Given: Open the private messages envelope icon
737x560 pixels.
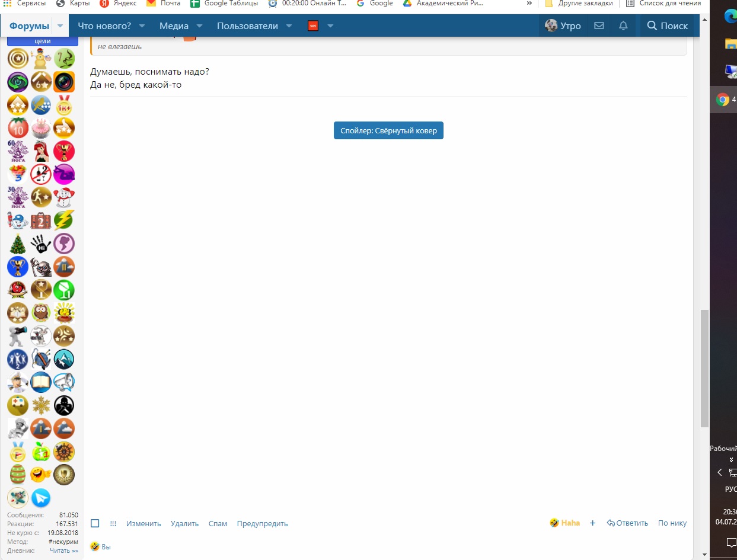Looking at the screenshot, I should click(599, 26).
